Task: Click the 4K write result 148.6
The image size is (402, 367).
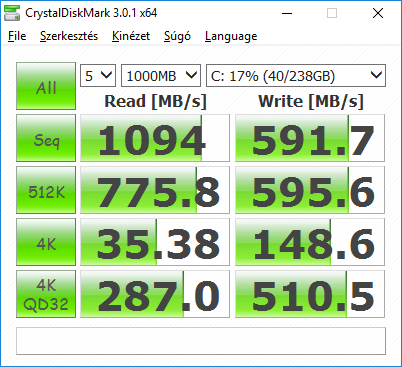Action: pos(310,242)
